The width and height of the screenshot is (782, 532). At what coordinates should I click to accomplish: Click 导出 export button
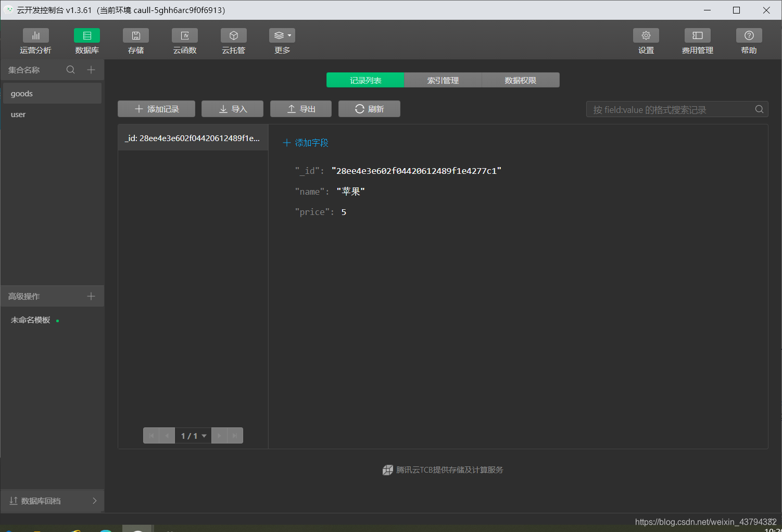point(301,109)
